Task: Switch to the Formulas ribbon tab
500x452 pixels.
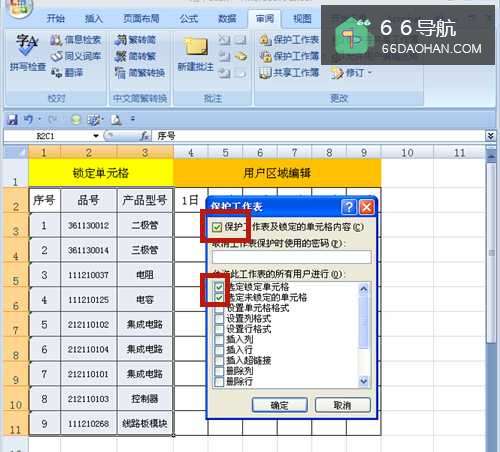Action: (x=189, y=18)
